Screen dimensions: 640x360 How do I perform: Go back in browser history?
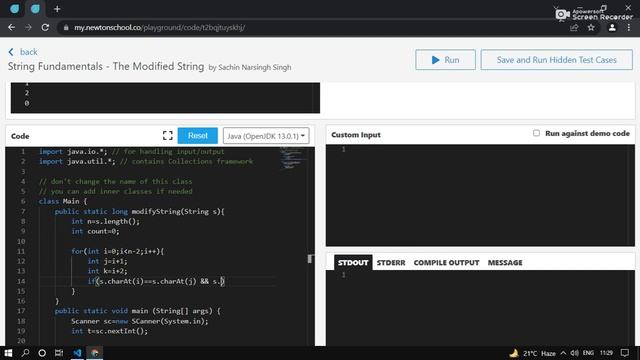click(x=11, y=27)
